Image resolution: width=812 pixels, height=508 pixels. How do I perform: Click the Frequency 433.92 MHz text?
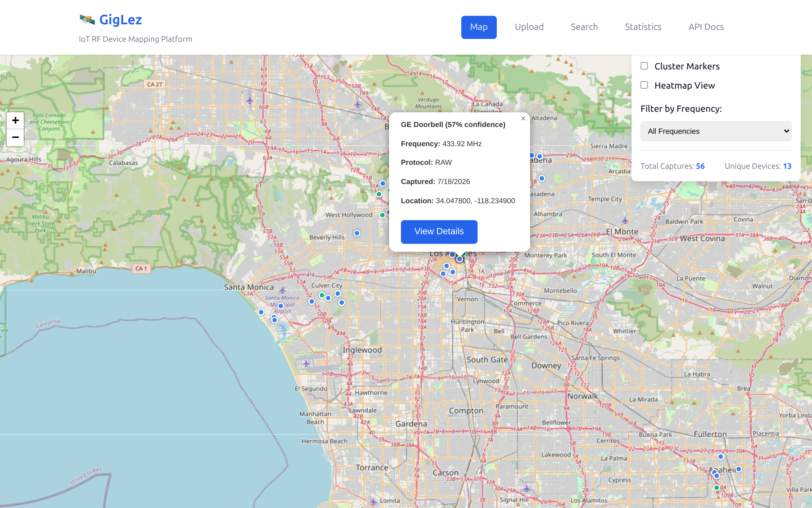[x=441, y=144]
